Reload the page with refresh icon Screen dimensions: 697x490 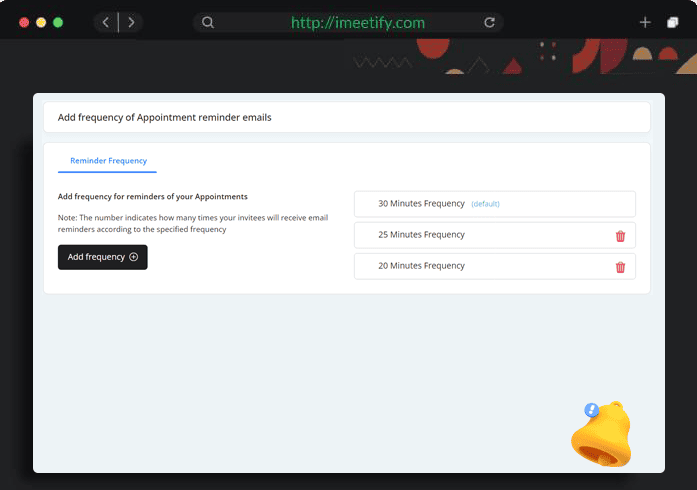tap(489, 22)
